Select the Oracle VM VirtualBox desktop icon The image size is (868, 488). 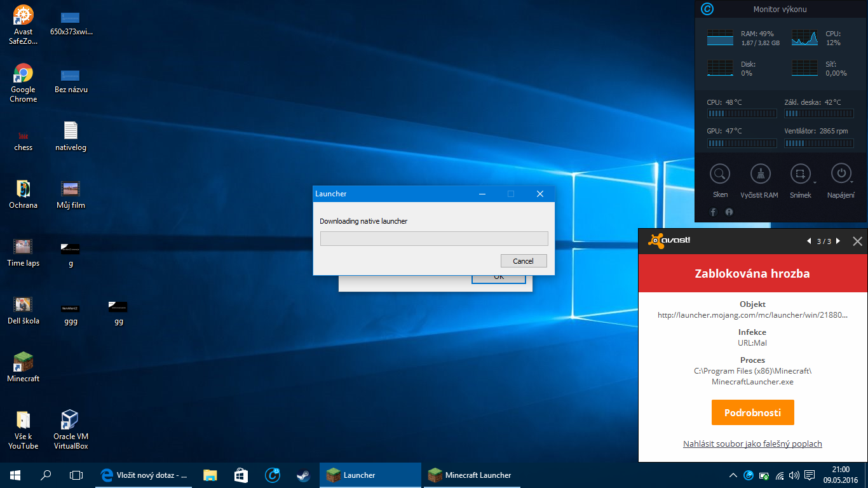[x=70, y=421]
